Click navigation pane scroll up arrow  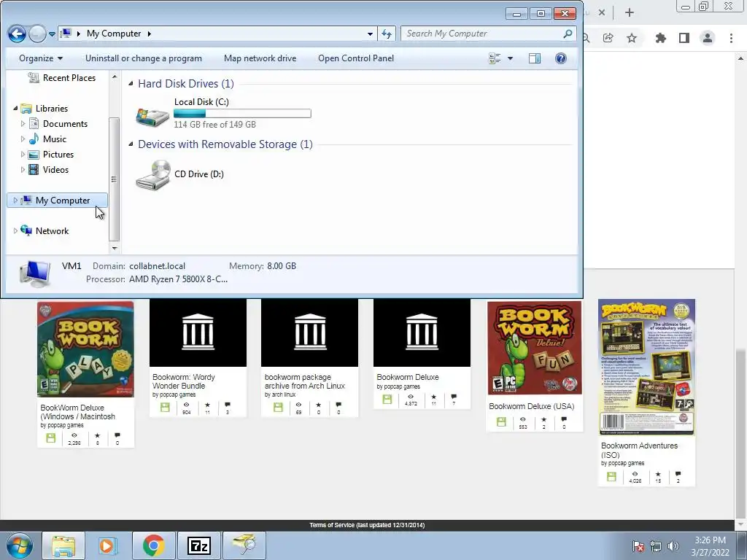(x=115, y=77)
